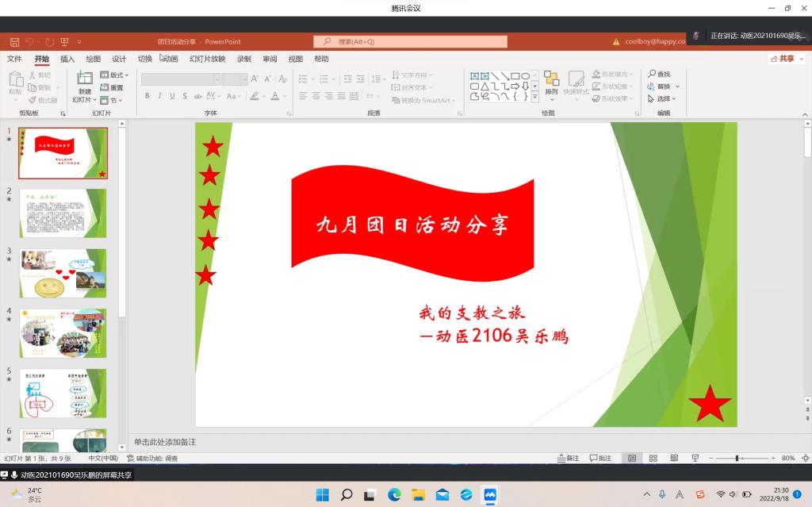
Task: Expand the shapes gallery more arrow
Action: (x=534, y=97)
